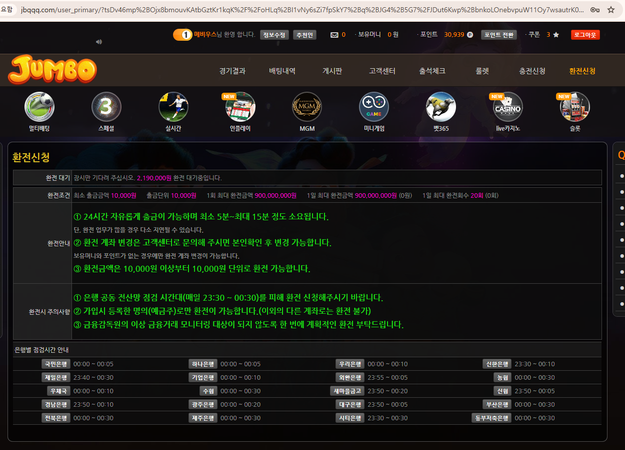
Task: Select the 미니게임 gamepad icon
Action: (x=374, y=107)
